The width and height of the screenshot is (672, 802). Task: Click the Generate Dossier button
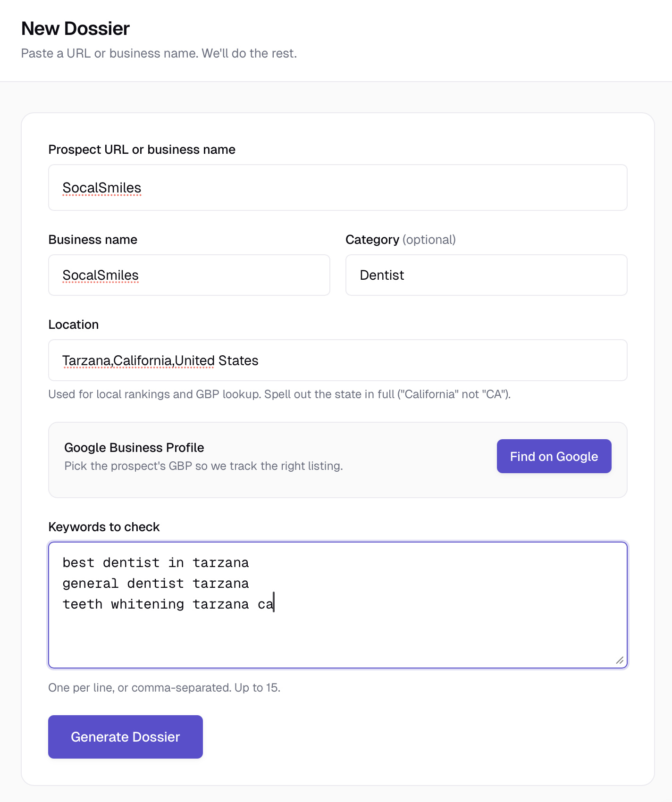pos(126,737)
